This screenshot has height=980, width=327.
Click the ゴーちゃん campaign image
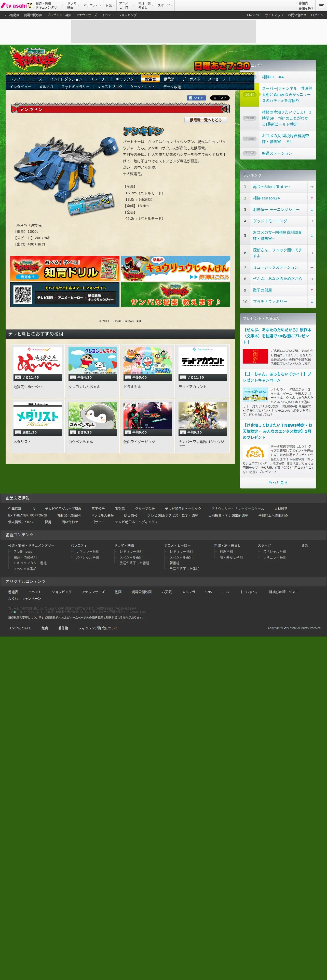click(255, 395)
